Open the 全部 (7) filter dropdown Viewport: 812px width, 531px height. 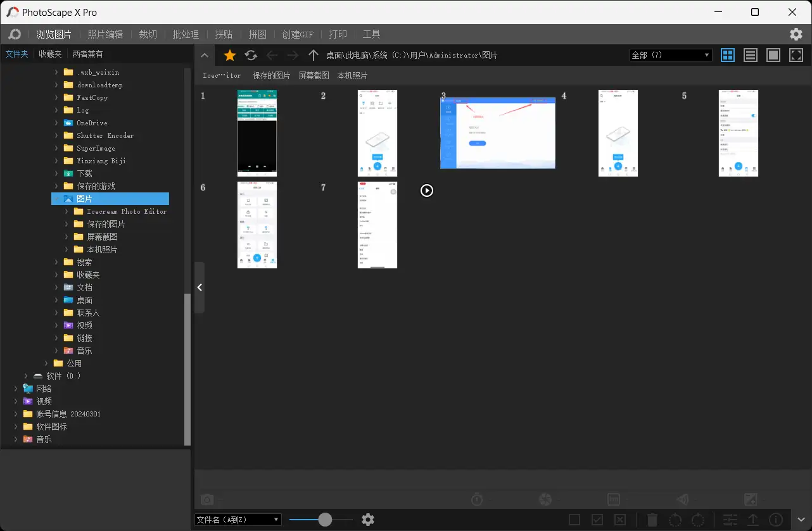670,55
